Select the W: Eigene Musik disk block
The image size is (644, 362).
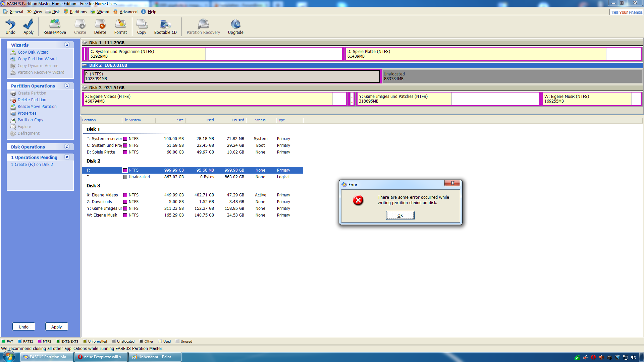592,99
